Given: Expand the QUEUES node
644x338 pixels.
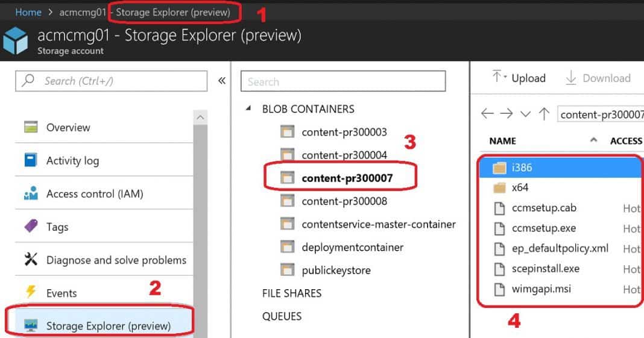Looking at the screenshot, I should (x=282, y=316).
